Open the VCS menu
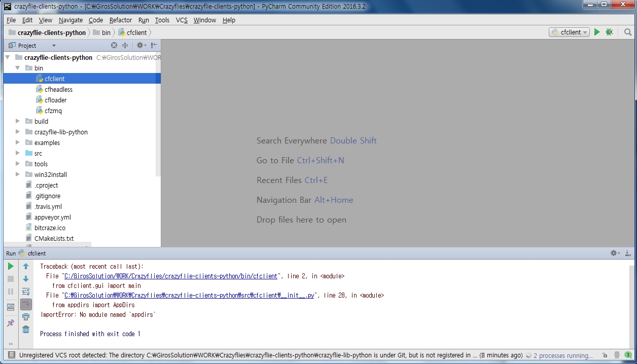This screenshot has height=364, width=637. [x=182, y=20]
